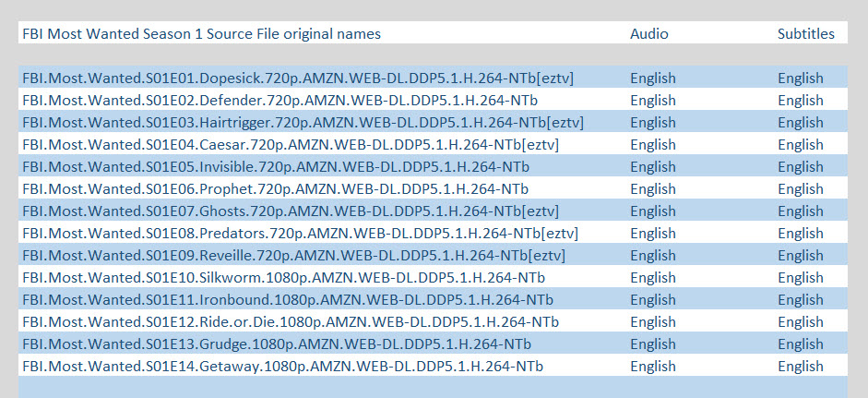Click Subtitles 'English' in the Ironbound row
The image size is (868, 398).
(x=801, y=300)
